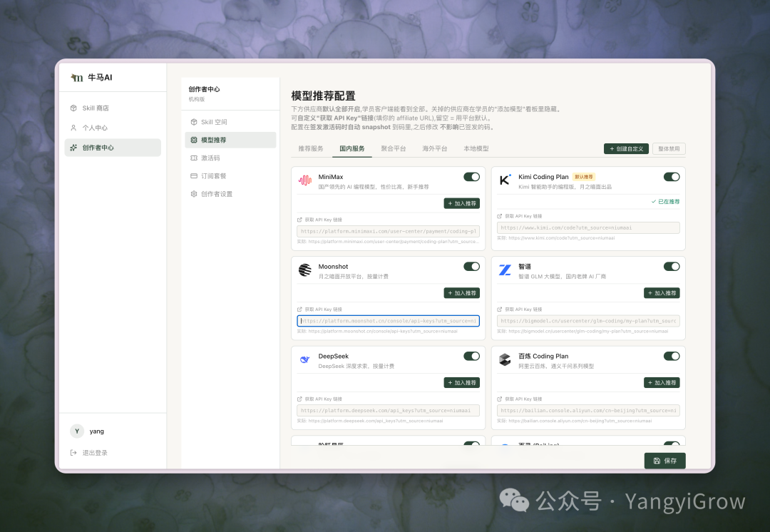
Task: Select 模型推荐 in creator menu
Action: [230, 140]
